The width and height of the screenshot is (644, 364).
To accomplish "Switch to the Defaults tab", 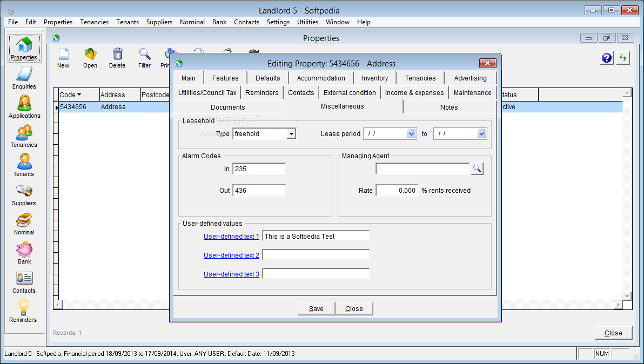I will point(268,78).
